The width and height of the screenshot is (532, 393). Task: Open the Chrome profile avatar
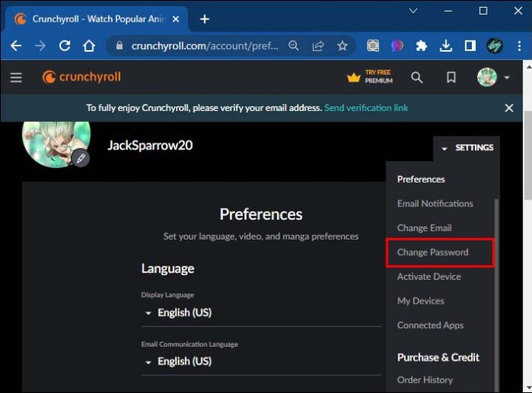(x=495, y=45)
